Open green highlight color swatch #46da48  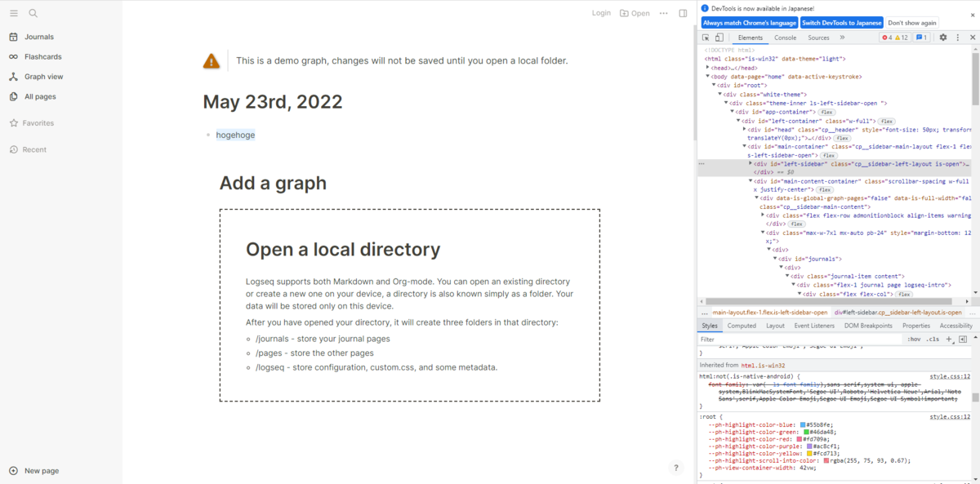[806, 432]
